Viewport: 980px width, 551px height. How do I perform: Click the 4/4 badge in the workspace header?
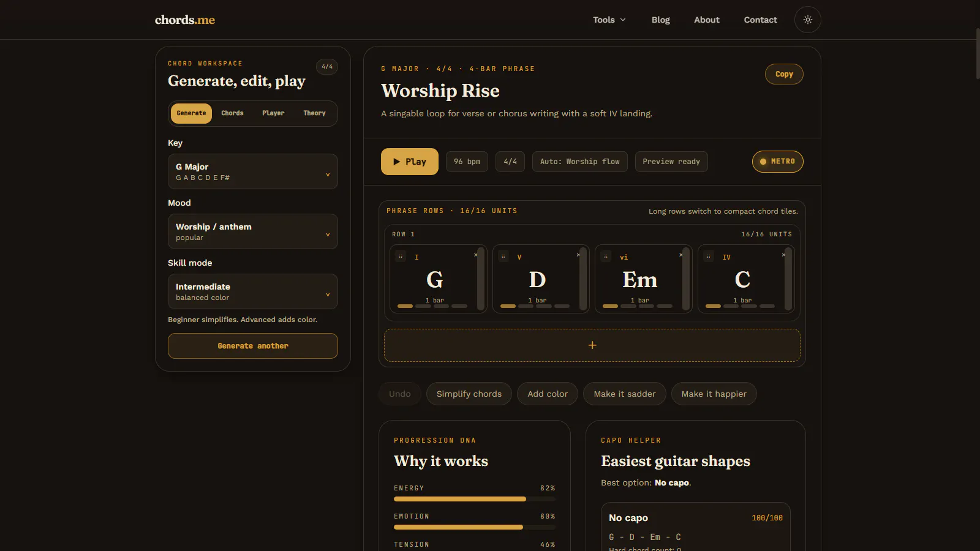pos(327,66)
